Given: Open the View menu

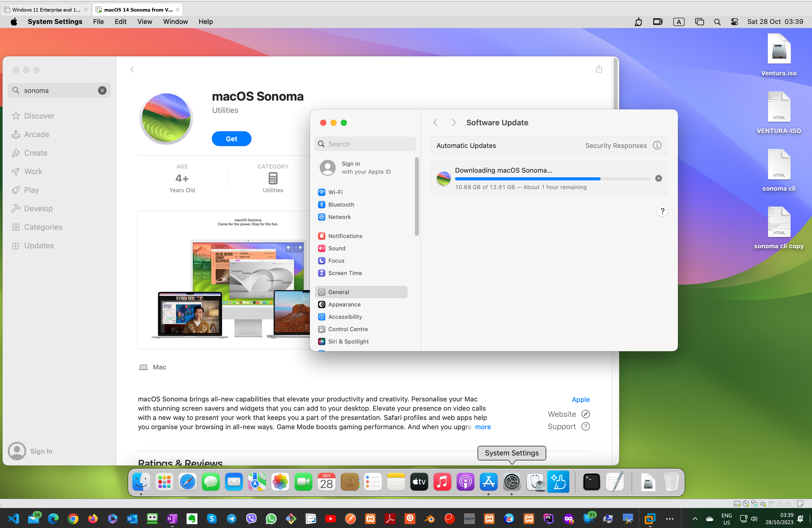Looking at the screenshot, I should [145, 22].
